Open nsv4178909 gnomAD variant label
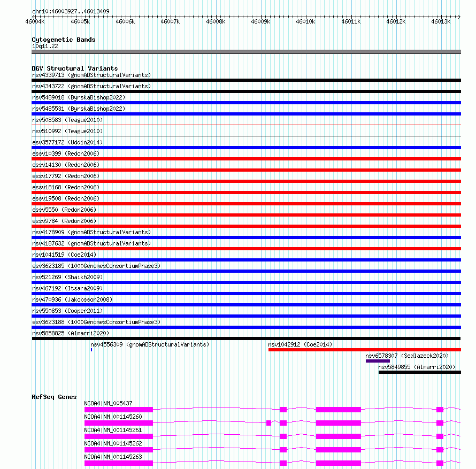This screenshot has width=476, height=469. coord(91,232)
